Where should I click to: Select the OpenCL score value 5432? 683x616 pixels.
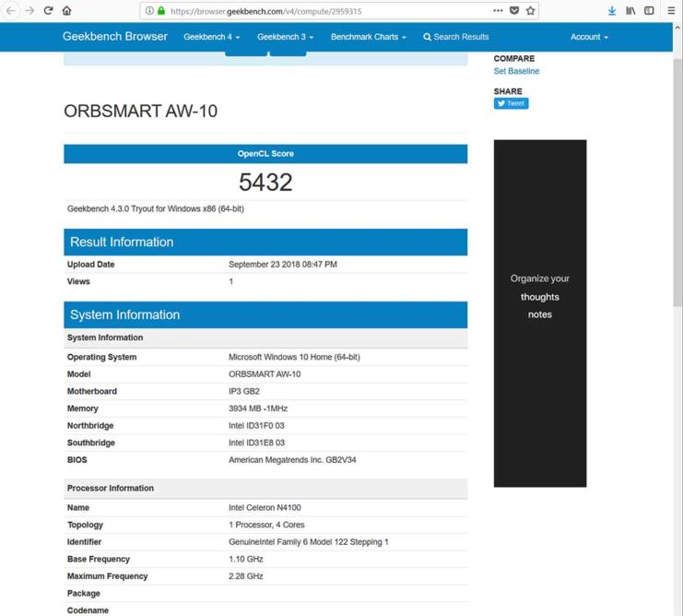[265, 182]
